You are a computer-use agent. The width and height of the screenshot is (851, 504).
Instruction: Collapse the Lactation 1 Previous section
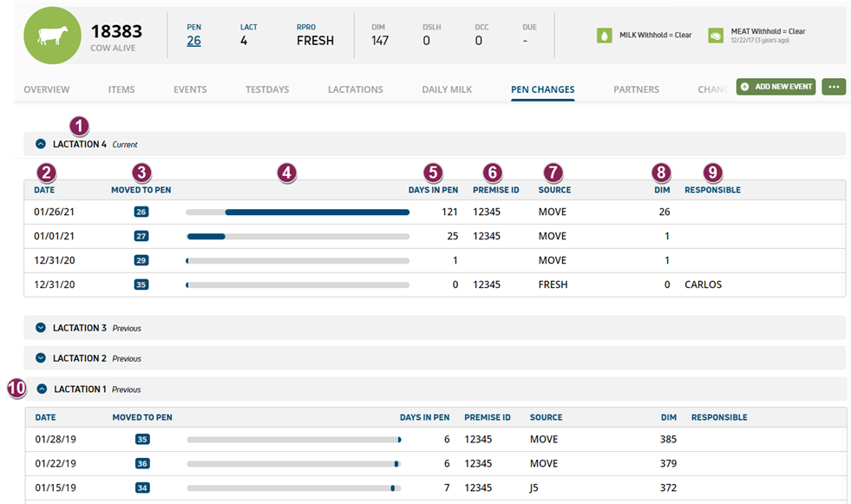pos(40,389)
